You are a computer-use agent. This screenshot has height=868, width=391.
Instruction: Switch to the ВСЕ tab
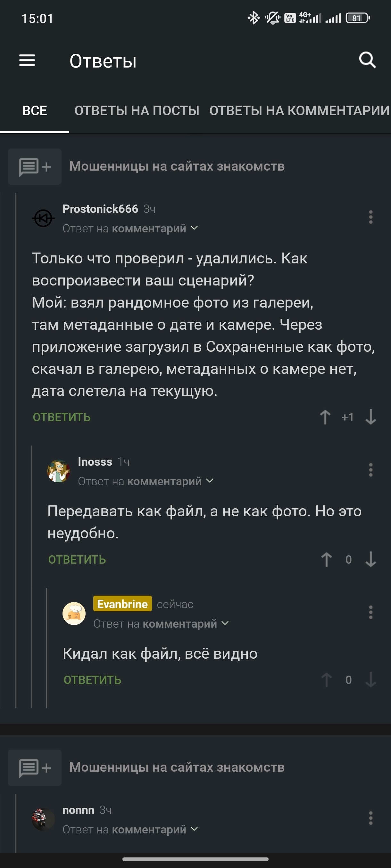[34, 110]
